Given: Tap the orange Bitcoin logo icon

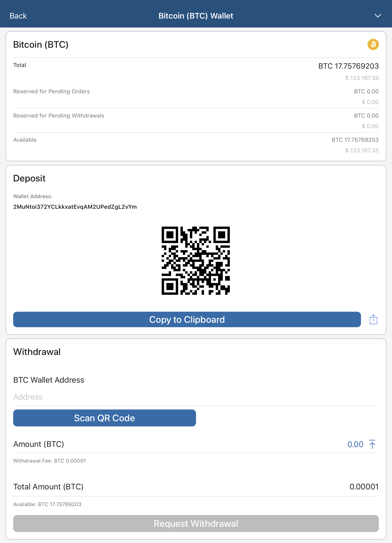Looking at the screenshot, I should pyautogui.click(x=373, y=44).
